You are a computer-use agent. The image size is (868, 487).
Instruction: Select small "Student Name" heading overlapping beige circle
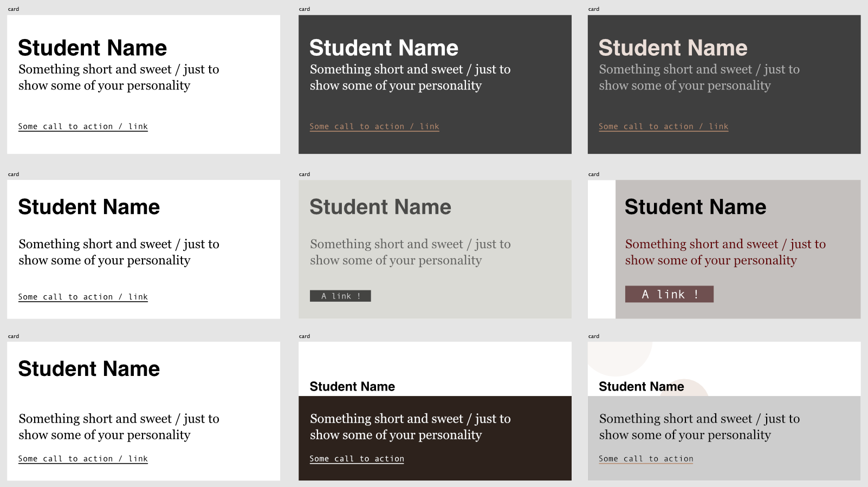coord(642,386)
